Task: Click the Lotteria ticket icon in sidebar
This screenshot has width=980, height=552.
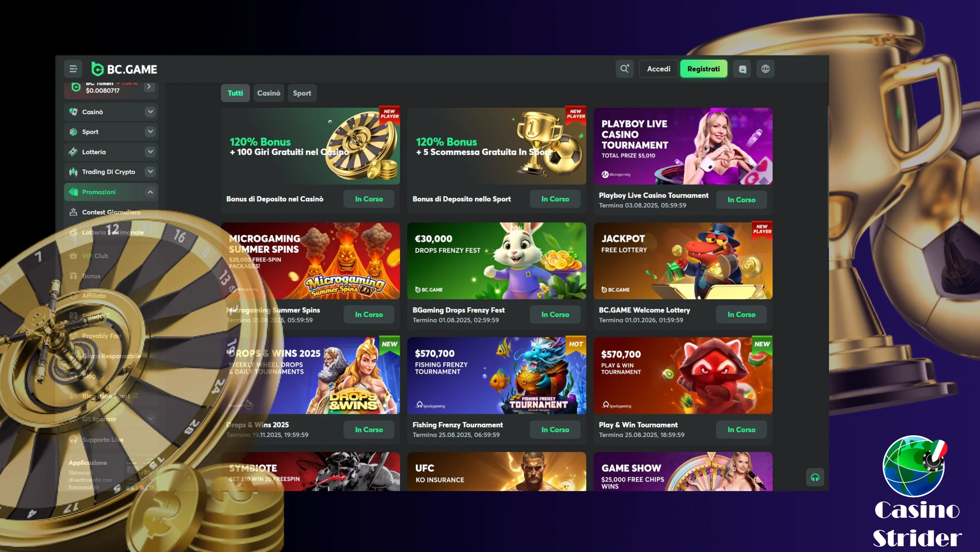Action: point(73,152)
